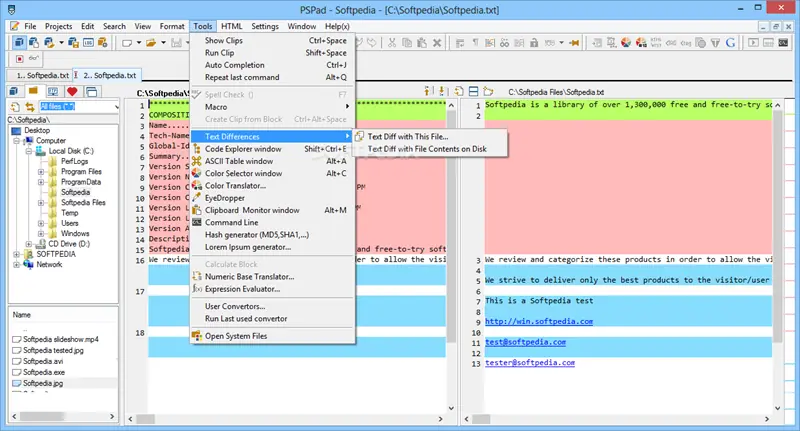Click the file list's horizontal scrollbar
The width and height of the screenshot is (800, 431).
click(63, 417)
